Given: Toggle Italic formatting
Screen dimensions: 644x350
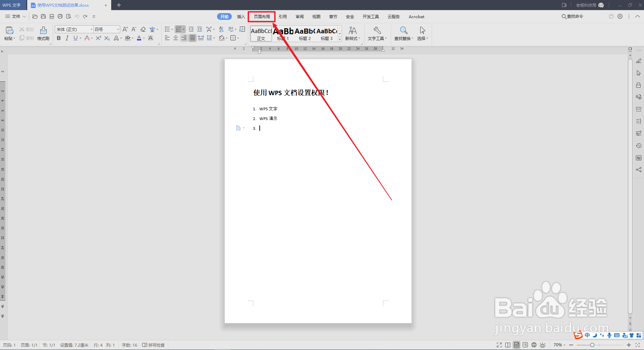Looking at the screenshot, I should click(67, 38).
